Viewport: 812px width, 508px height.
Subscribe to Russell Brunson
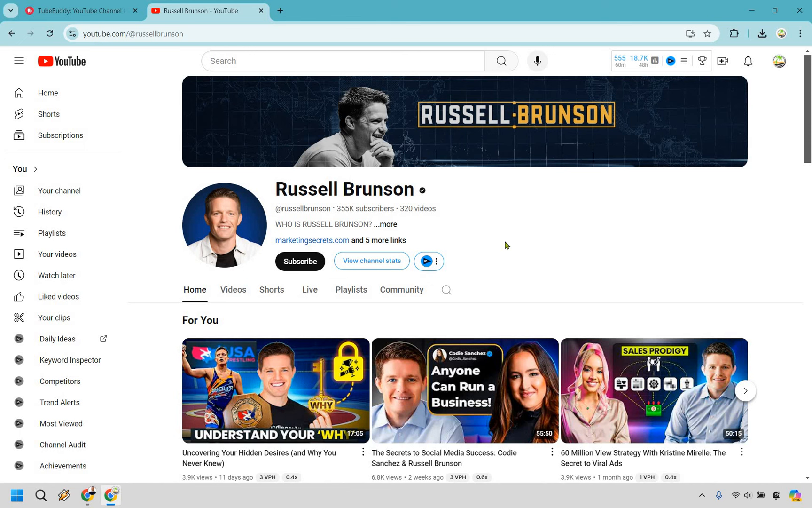click(x=300, y=262)
